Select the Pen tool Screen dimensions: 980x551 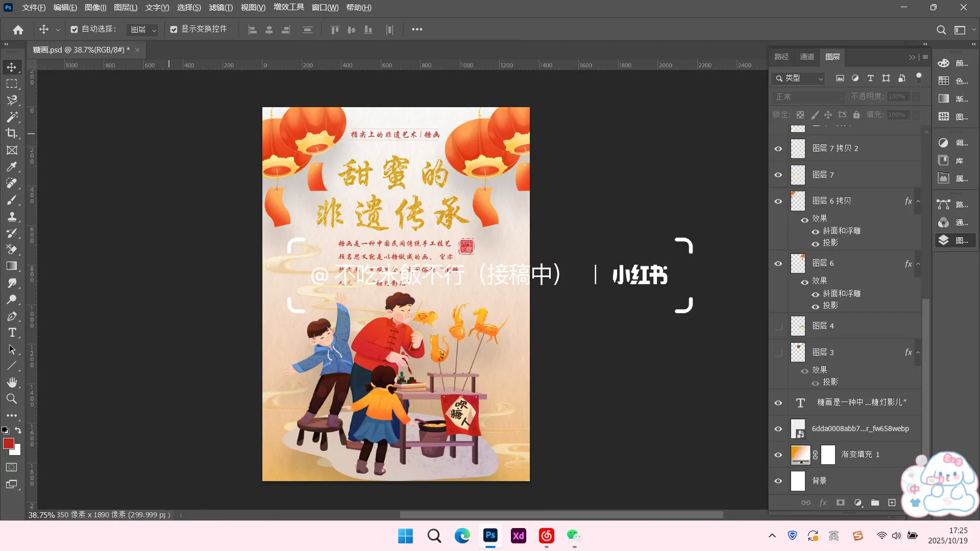click(x=12, y=316)
